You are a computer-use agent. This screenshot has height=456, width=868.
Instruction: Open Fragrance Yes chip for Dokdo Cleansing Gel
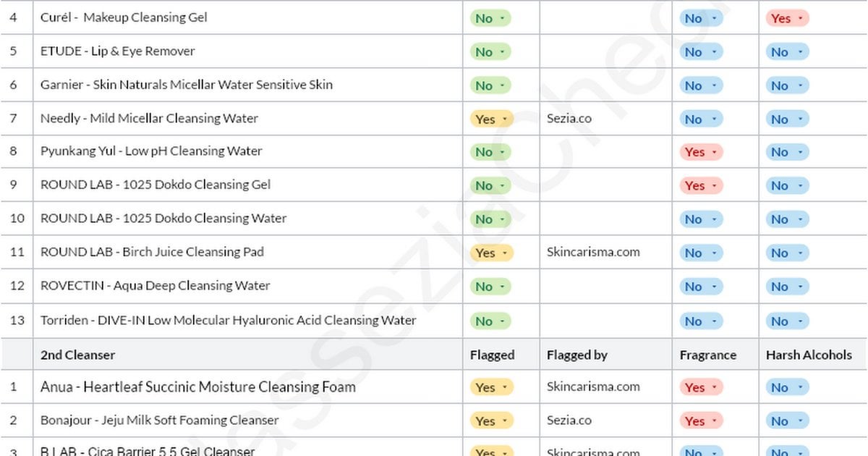point(701,185)
